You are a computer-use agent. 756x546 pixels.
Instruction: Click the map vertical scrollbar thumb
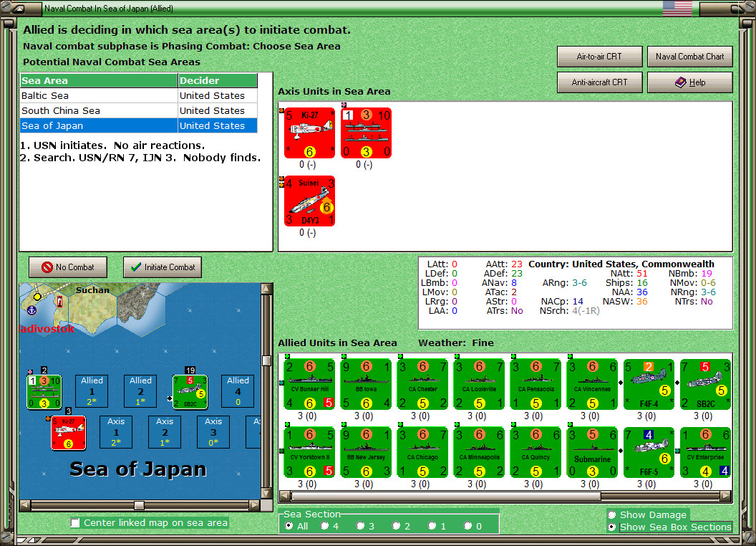tap(266, 360)
